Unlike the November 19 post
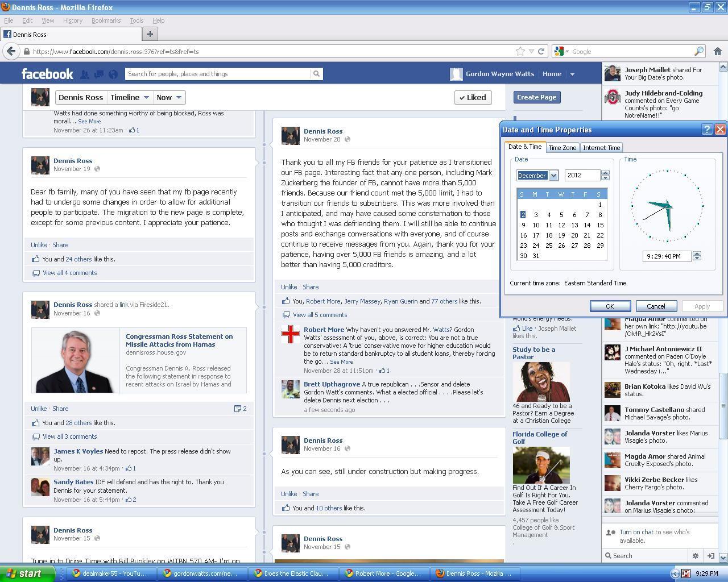 [x=39, y=245]
